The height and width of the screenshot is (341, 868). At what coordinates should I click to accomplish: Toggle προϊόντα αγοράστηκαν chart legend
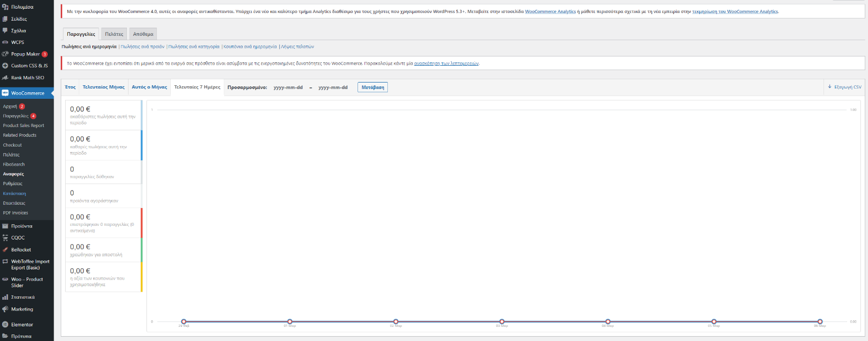point(104,196)
